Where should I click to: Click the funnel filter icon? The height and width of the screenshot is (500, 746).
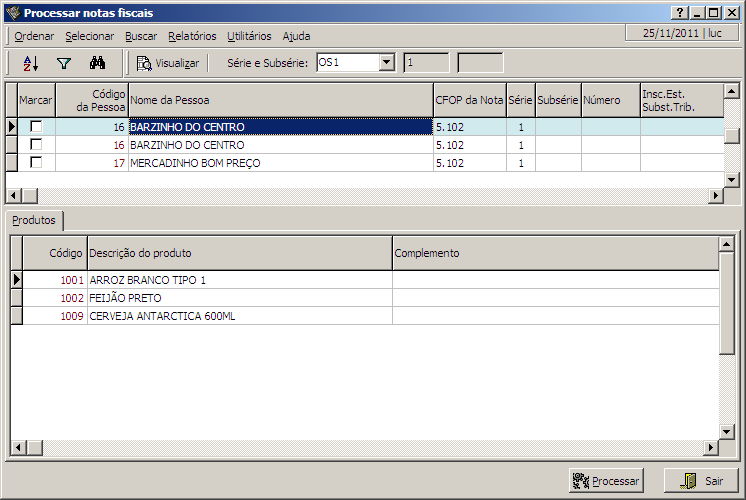(64, 63)
